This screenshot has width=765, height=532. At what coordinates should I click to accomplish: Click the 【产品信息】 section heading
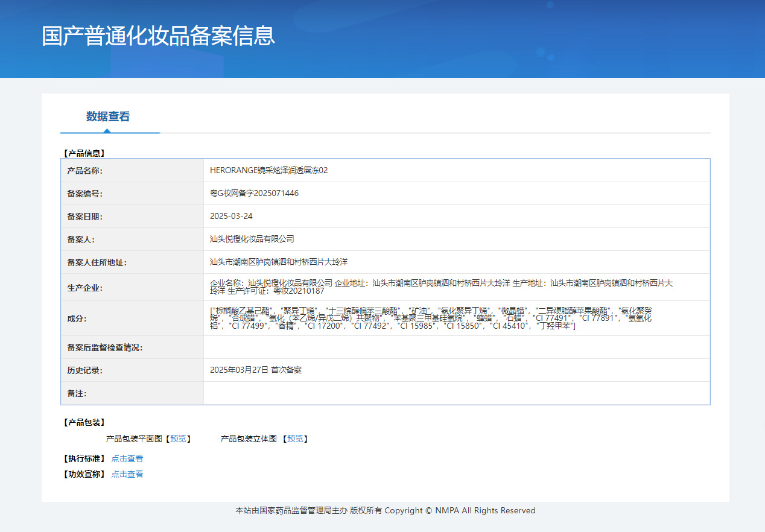click(84, 154)
